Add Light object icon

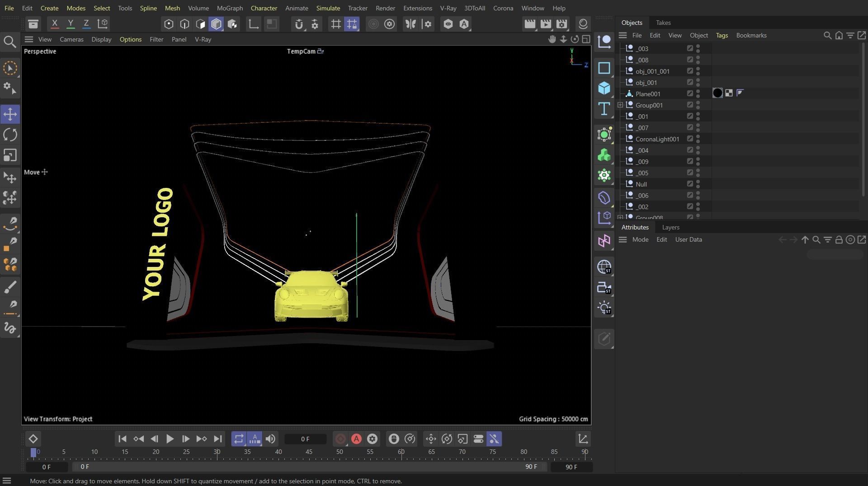pos(604,308)
